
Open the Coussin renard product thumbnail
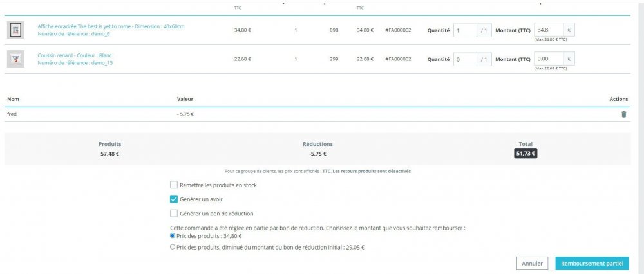tap(15, 59)
